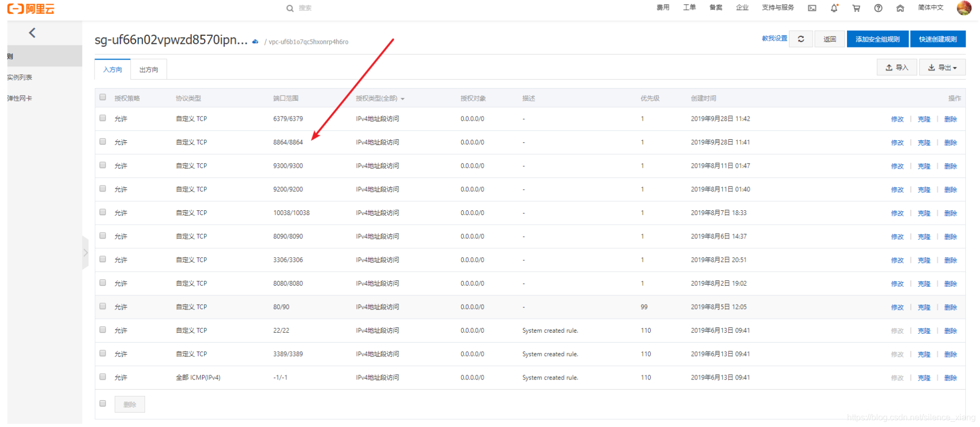Click the 创建时间 column header
This screenshot has width=980, height=427.
pyautogui.click(x=703, y=99)
